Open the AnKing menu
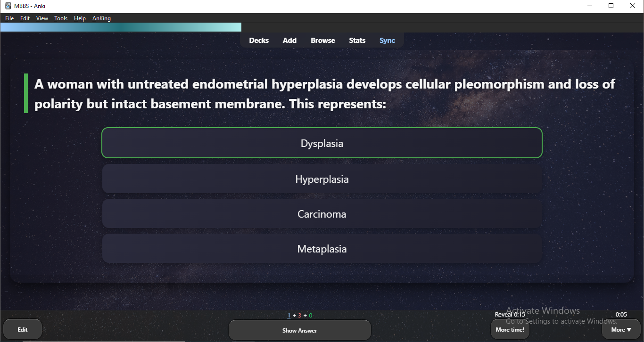Image resolution: width=644 pixels, height=342 pixels. 101,18
